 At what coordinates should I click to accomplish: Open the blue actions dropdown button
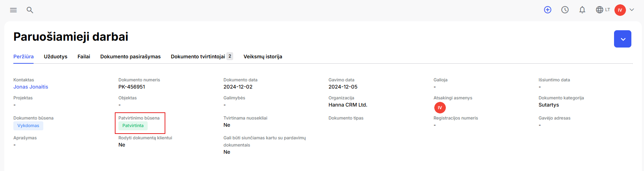[623, 39]
